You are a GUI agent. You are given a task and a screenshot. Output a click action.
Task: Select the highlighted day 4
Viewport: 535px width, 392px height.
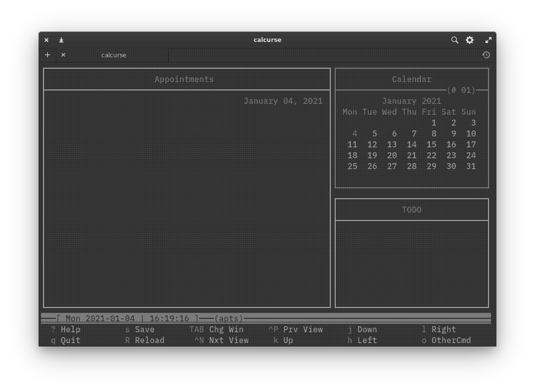pyautogui.click(x=355, y=134)
